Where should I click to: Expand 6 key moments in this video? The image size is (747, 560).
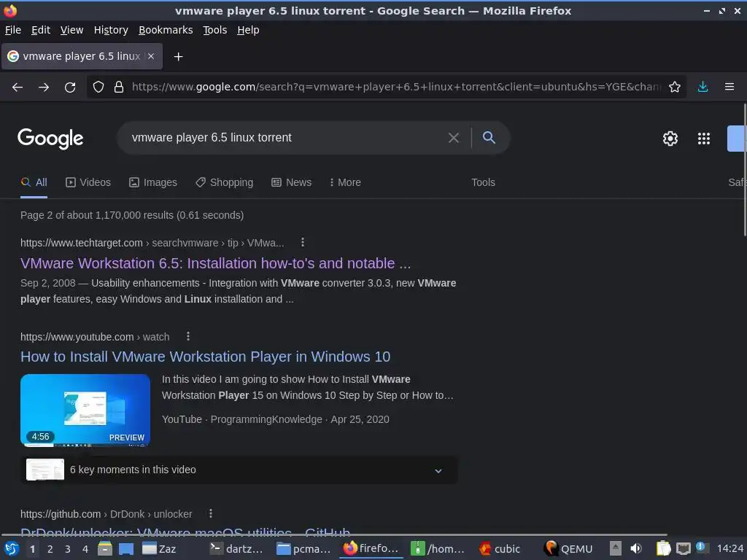tap(239, 470)
